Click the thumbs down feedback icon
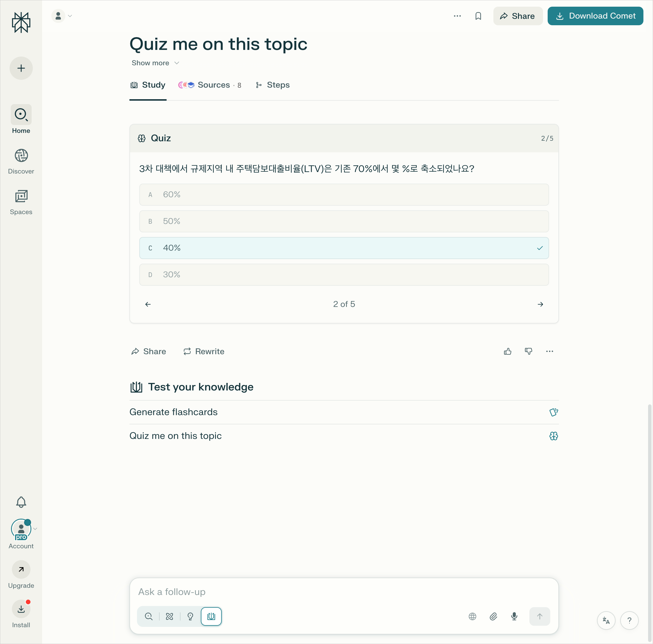653x644 pixels. click(528, 351)
